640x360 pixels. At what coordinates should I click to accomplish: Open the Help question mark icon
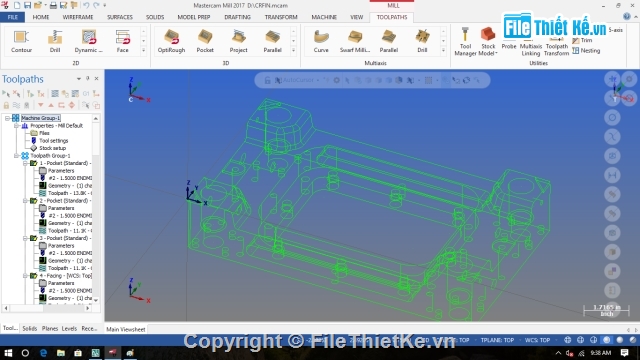627,17
